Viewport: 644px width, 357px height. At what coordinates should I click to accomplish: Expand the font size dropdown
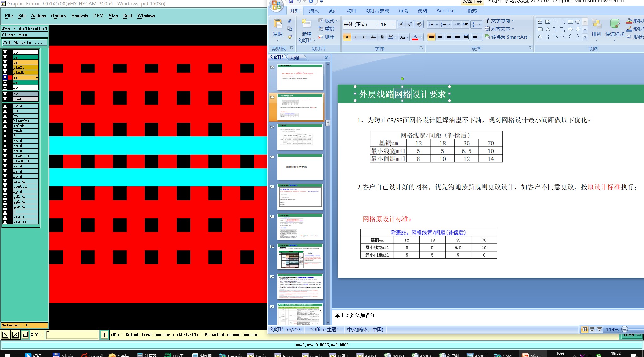[x=393, y=25]
